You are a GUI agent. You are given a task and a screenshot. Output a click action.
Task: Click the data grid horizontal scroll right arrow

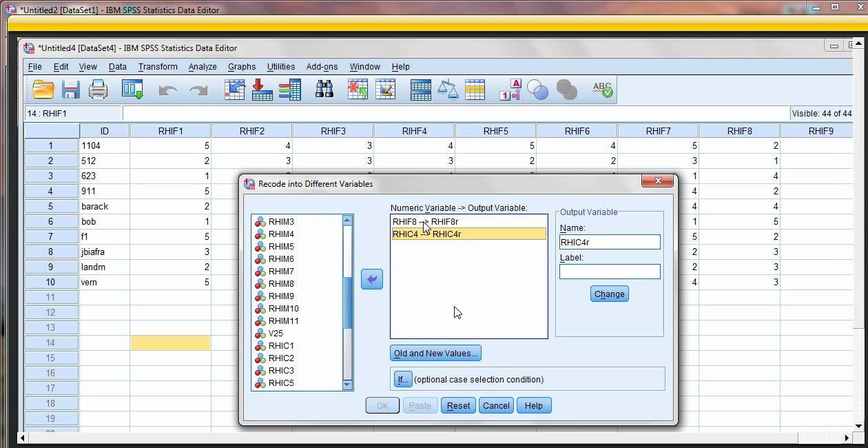click(x=847, y=438)
